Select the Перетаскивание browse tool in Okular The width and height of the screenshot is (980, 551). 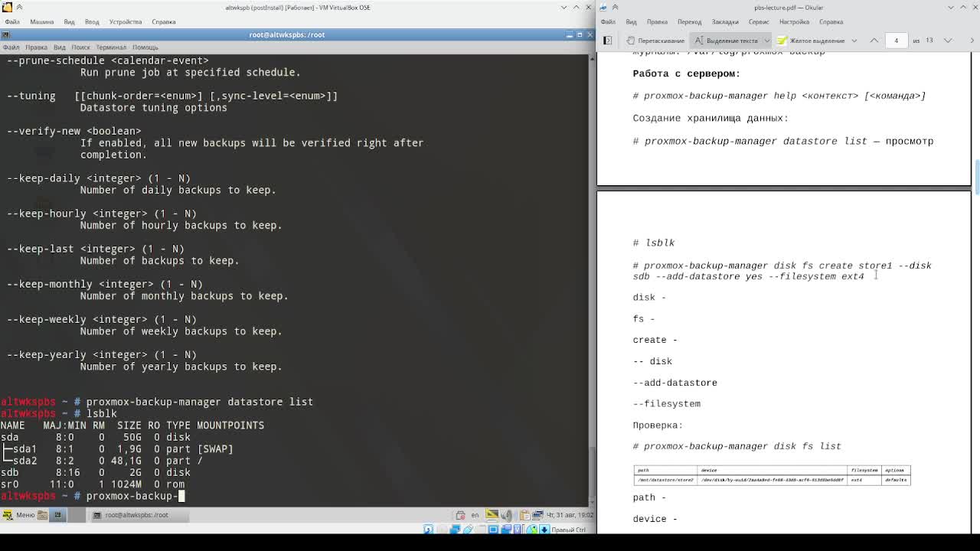655,40
